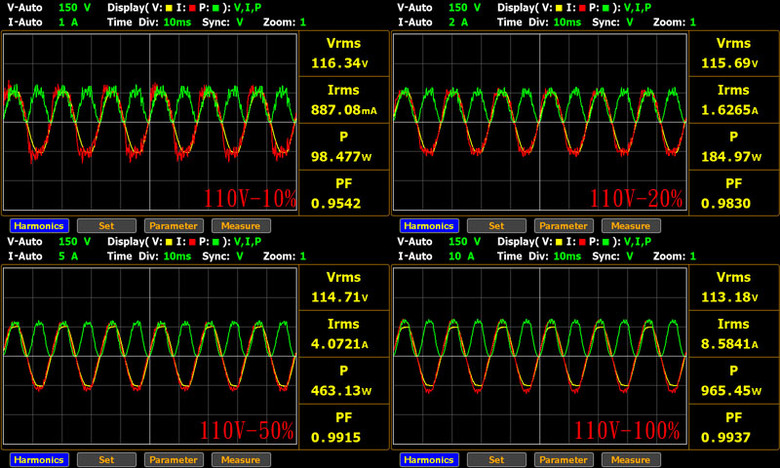Click PF reading 0.9937
780x468 pixels.
pos(726,437)
